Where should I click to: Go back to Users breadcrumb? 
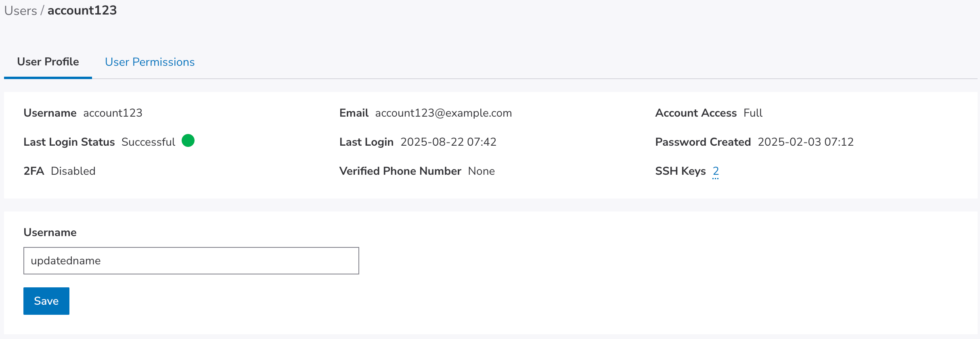pyautogui.click(x=21, y=10)
